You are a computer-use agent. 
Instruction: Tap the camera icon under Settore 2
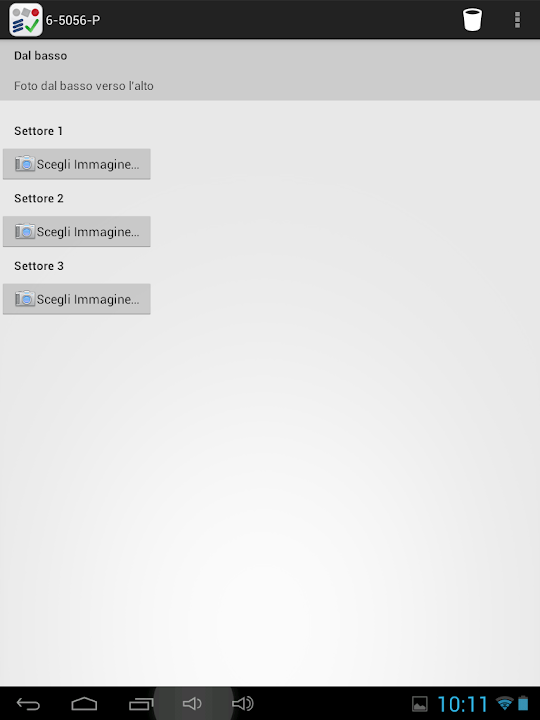(25, 231)
